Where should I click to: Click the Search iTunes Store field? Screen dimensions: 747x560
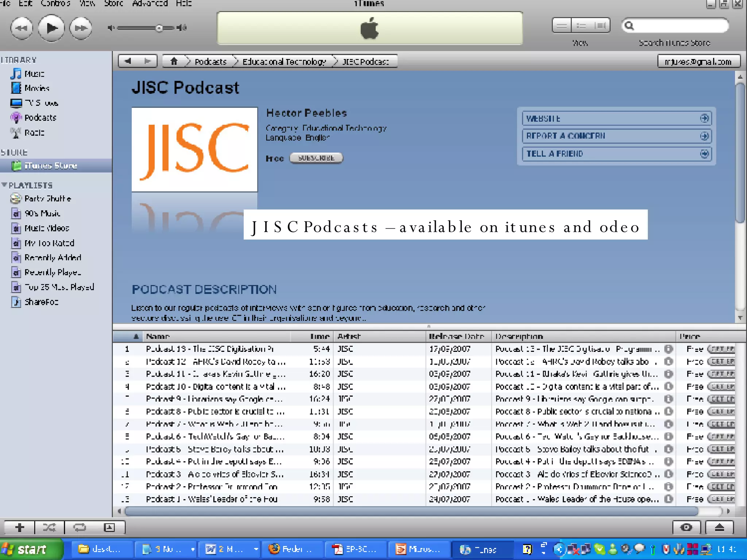click(675, 26)
